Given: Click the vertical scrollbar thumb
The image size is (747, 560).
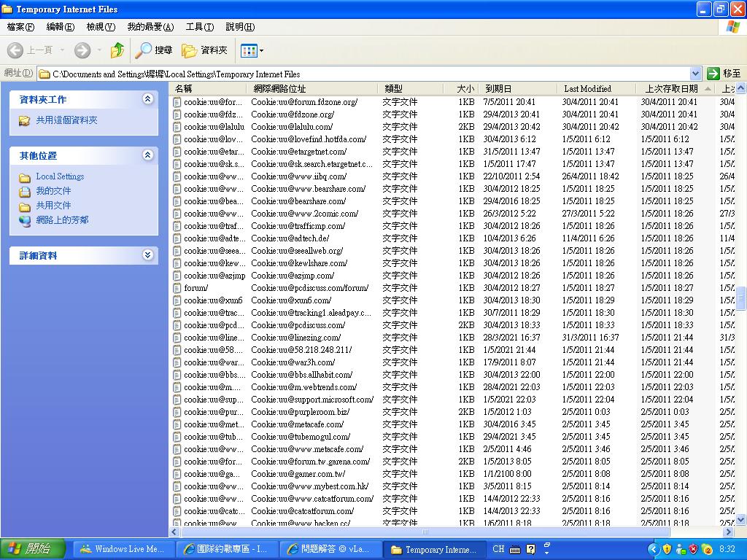Looking at the screenshot, I should 741,297.
